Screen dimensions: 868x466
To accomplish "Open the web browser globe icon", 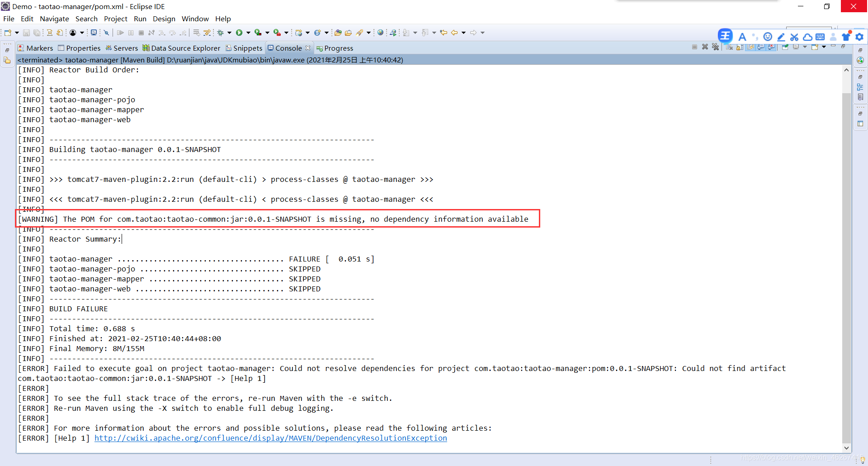I will click(x=380, y=33).
